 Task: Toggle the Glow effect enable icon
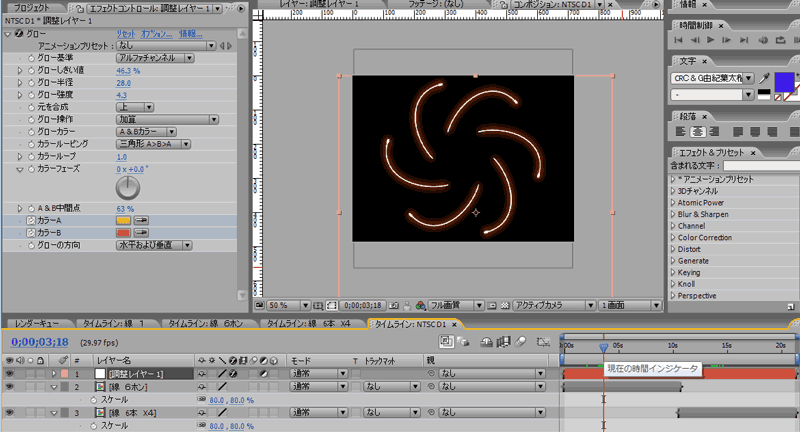pyautogui.click(x=19, y=34)
